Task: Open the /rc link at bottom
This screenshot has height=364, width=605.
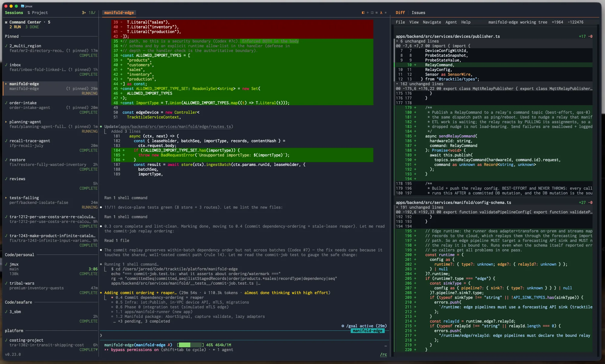Action: pos(384,355)
